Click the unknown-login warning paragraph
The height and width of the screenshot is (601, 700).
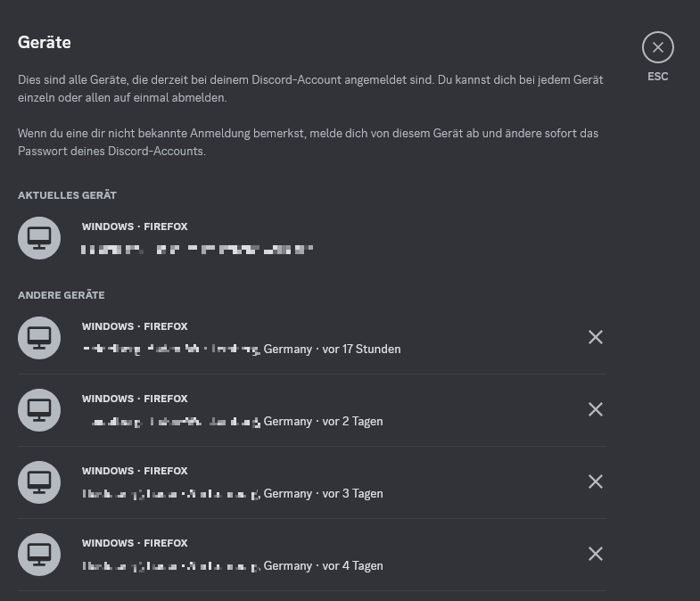tap(308, 142)
